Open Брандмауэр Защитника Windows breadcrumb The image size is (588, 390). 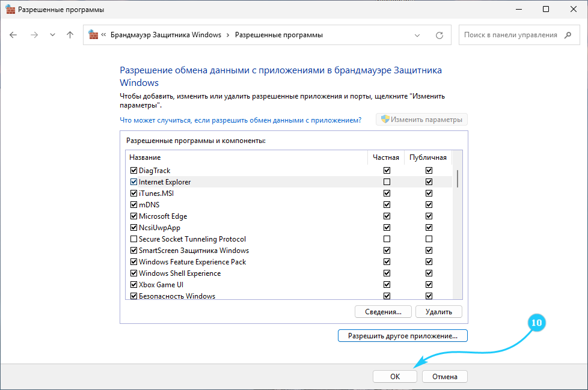[x=166, y=35]
